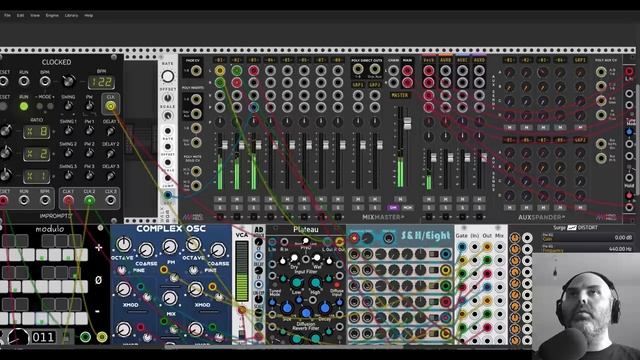Click the MIX knob on Complex OSC
Image resolution: width=640 pixels, height=360 pixels.
(x=170, y=298)
